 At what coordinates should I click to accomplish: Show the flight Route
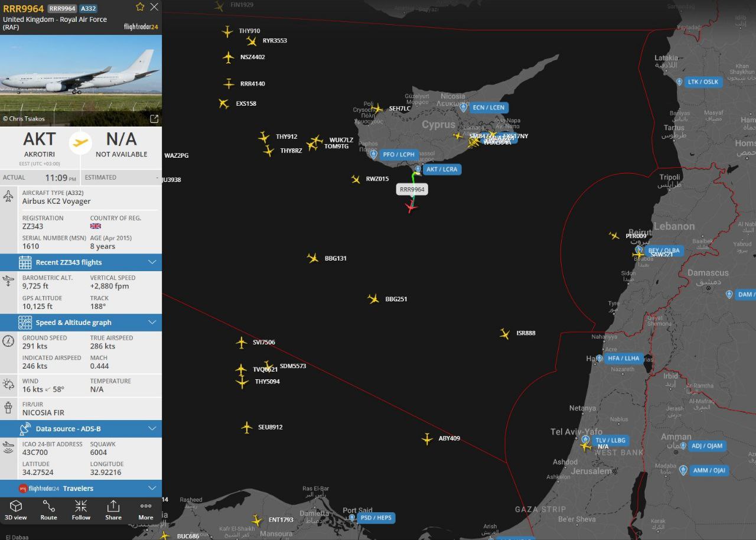click(x=48, y=510)
